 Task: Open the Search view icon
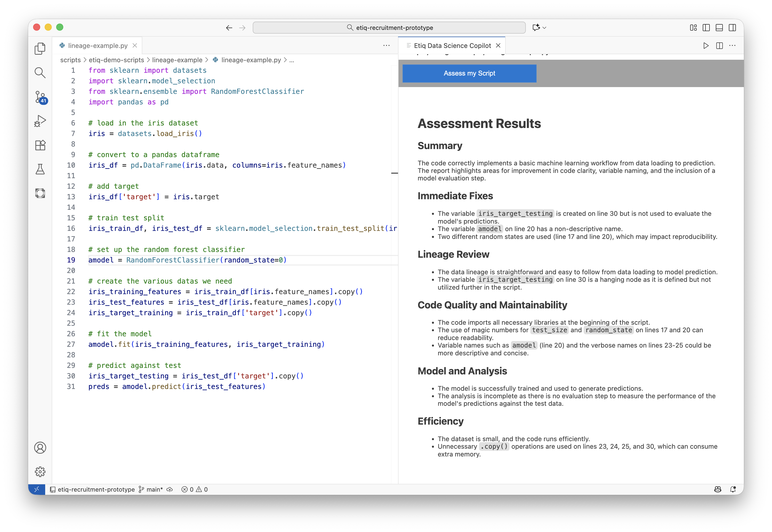click(40, 73)
